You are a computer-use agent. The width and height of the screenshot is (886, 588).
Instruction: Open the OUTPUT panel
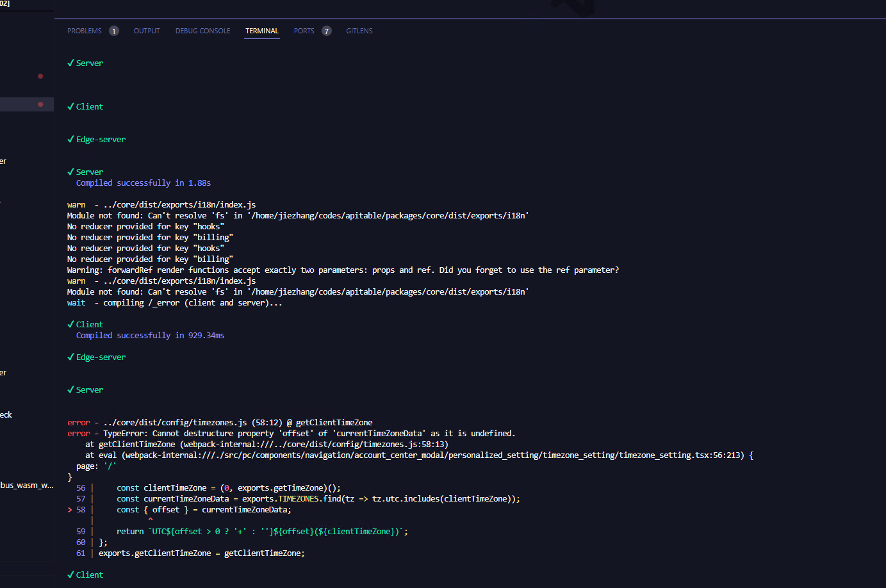pyautogui.click(x=146, y=30)
